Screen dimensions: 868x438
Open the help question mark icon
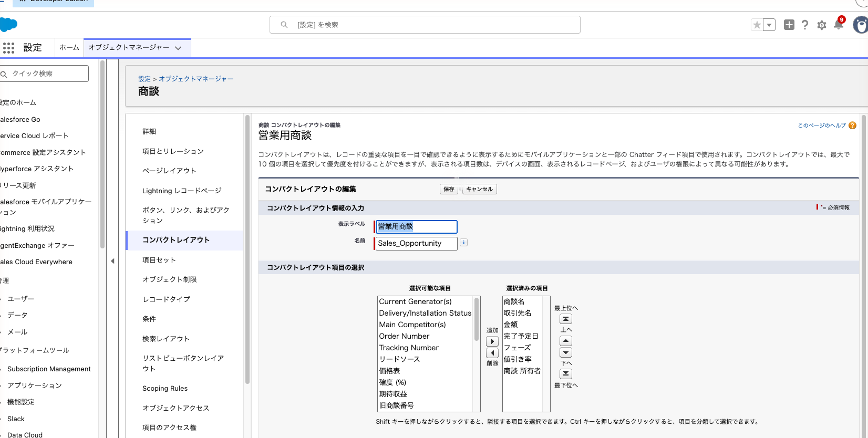pyautogui.click(x=805, y=25)
